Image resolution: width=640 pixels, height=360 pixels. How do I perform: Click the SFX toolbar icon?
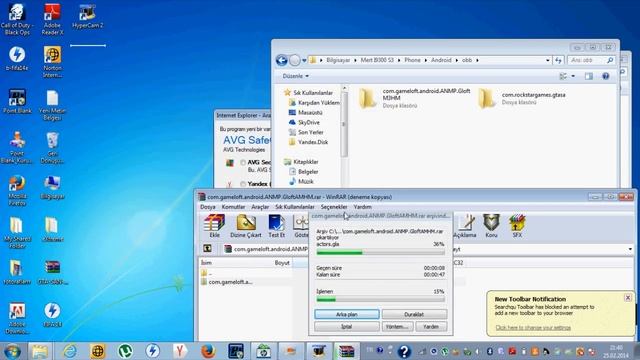[x=517, y=226]
